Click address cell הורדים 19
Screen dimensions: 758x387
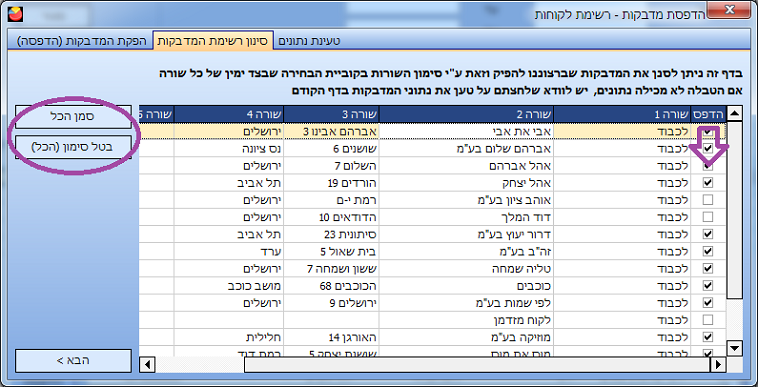(332, 183)
